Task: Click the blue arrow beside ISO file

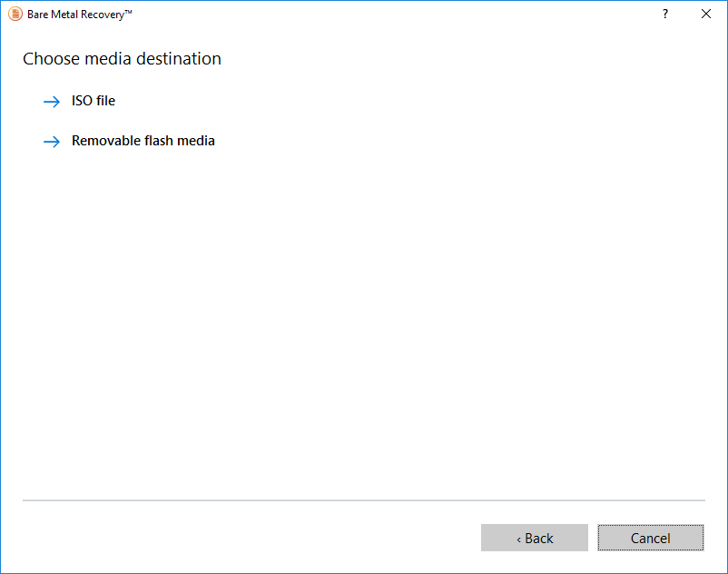Action: pyautogui.click(x=51, y=102)
